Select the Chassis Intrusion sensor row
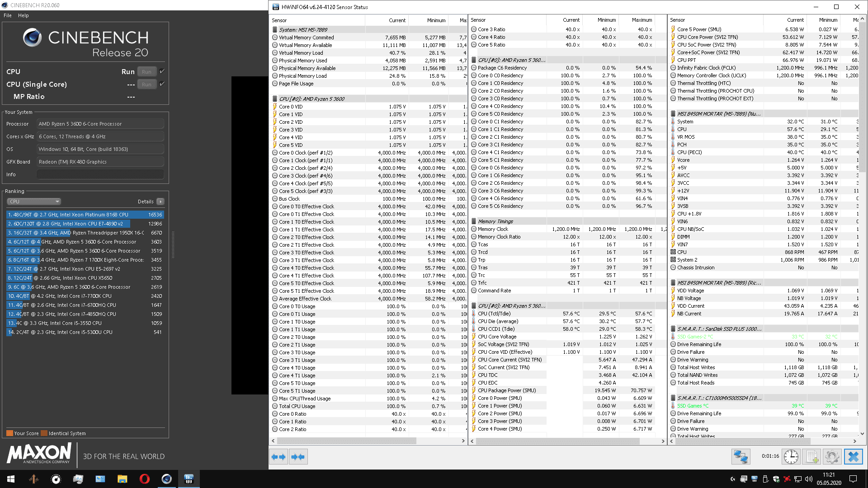Image resolution: width=868 pixels, height=488 pixels. pos(764,267)
